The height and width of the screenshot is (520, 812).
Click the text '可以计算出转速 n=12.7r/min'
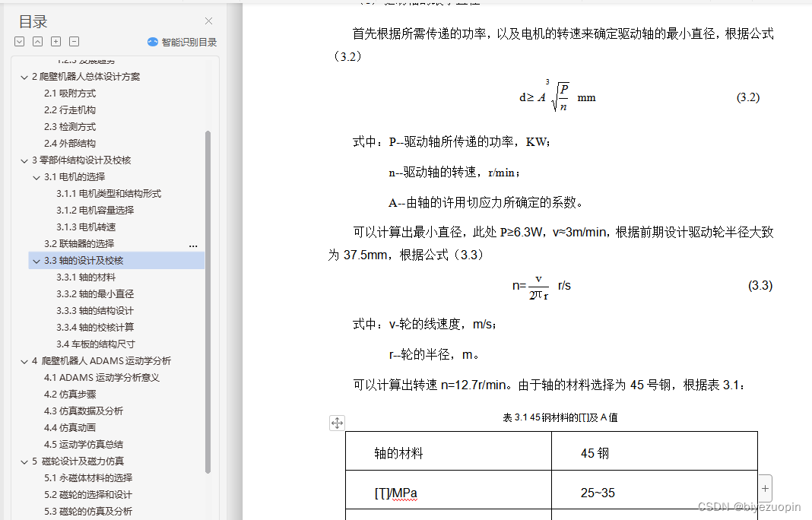[x=430, y=385]
